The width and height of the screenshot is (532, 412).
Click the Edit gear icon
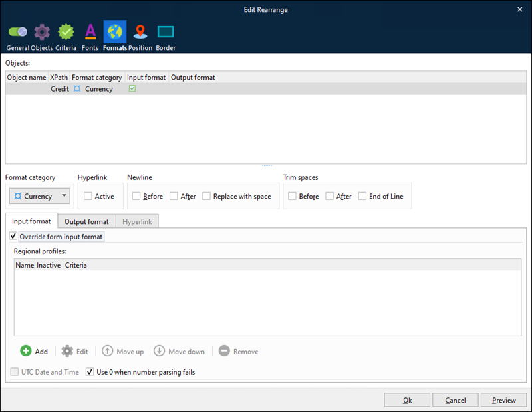tap(67, 351)
